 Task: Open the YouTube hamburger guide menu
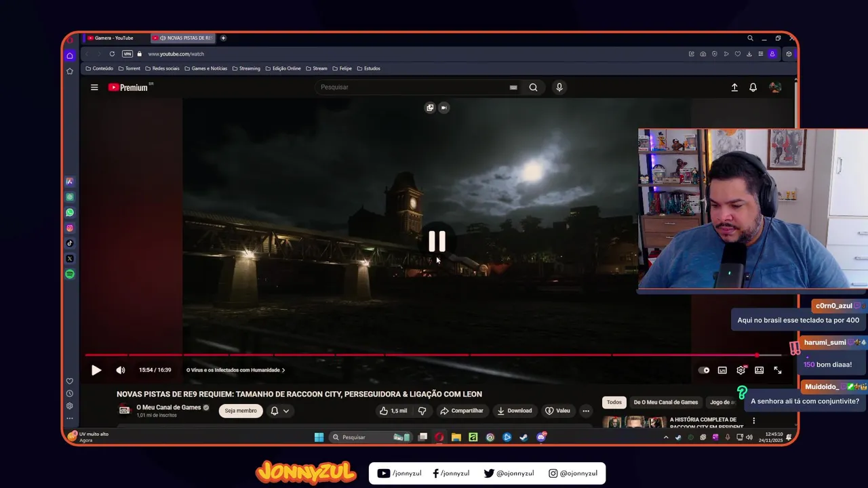click(x=94, y=87)
